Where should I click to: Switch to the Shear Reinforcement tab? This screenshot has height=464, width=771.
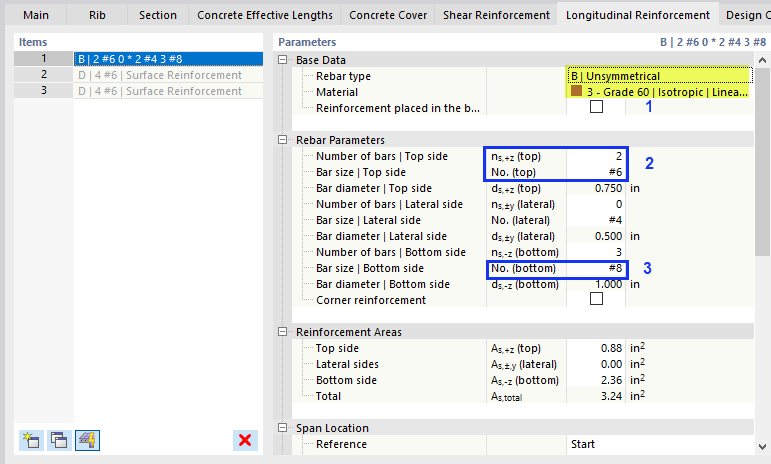tap(495, 15)
